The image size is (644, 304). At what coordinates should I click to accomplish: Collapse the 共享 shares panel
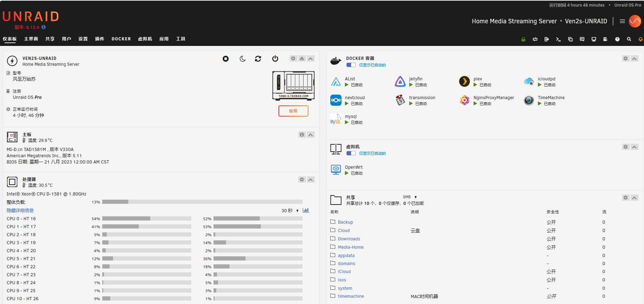[635, 198]
